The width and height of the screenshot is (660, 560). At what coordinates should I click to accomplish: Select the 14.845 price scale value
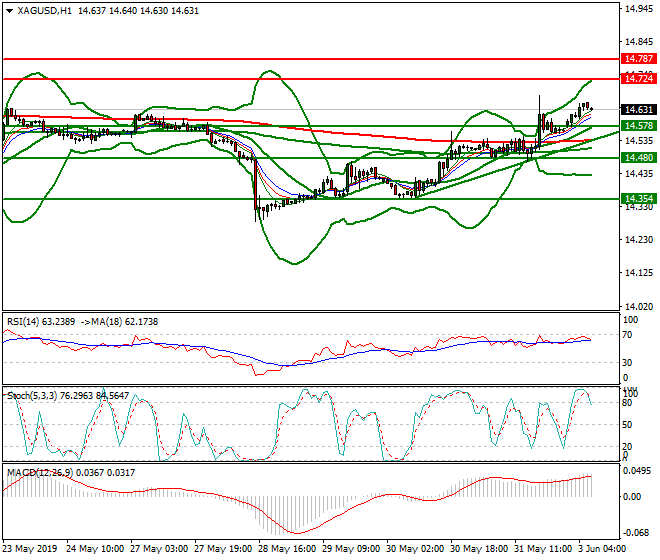[639, 42]
